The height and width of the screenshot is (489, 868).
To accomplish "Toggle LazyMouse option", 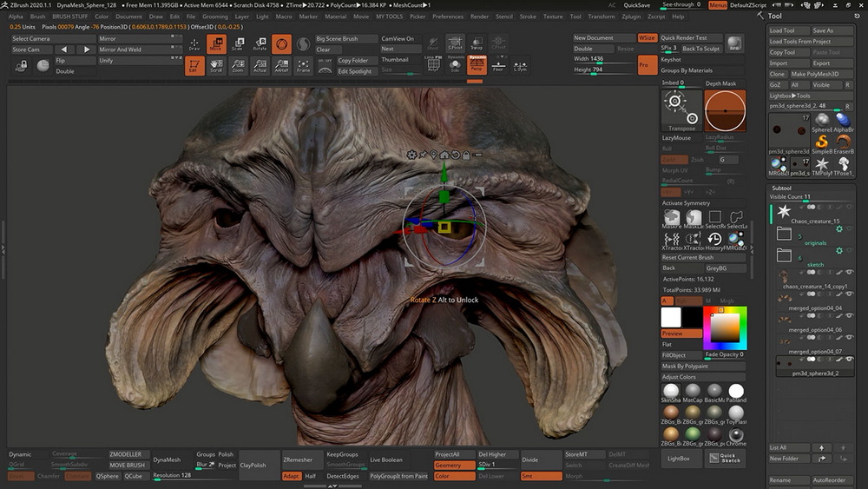I will pyautogui.click(x=681, y=138).
